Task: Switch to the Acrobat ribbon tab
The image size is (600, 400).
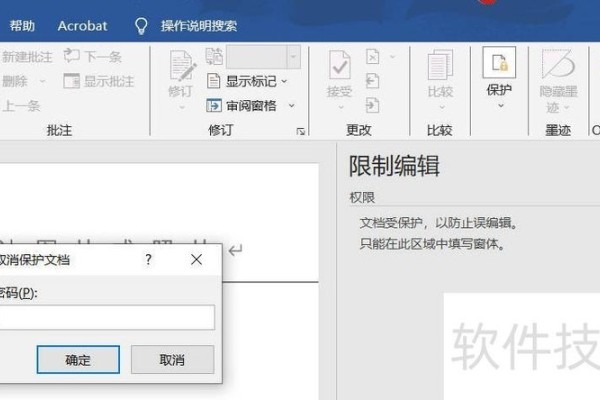Action: [x=82, y=26]
